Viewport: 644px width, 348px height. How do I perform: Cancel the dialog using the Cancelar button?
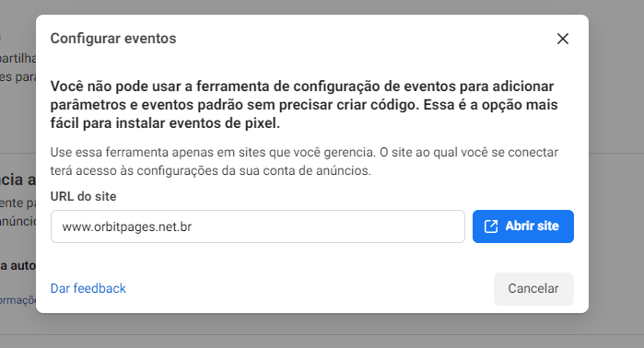point(533,289)
